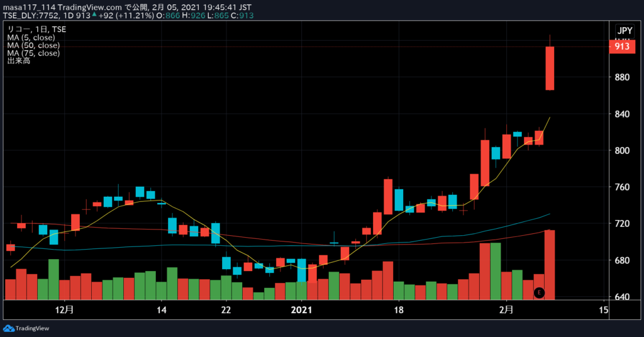Click the 15 date axis label
Screen dimensions: 644x337
pos(603,310)
